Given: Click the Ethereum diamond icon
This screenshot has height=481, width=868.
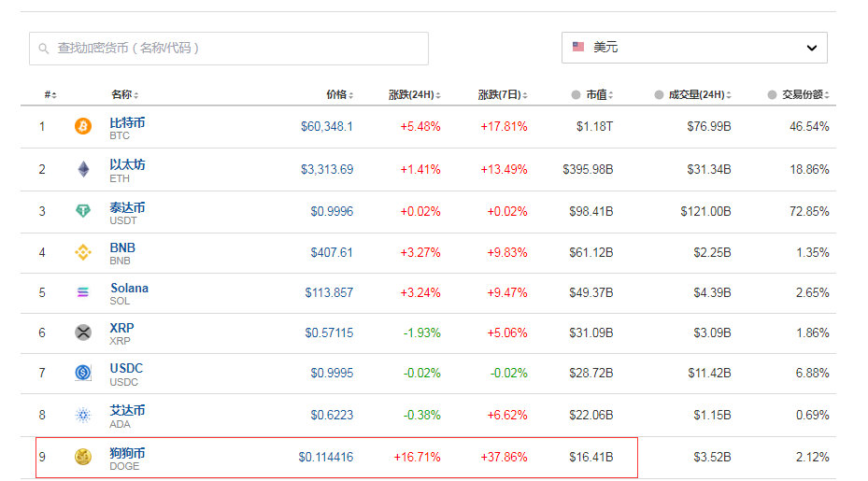Looking at the screenshot, I should [83, 169].
